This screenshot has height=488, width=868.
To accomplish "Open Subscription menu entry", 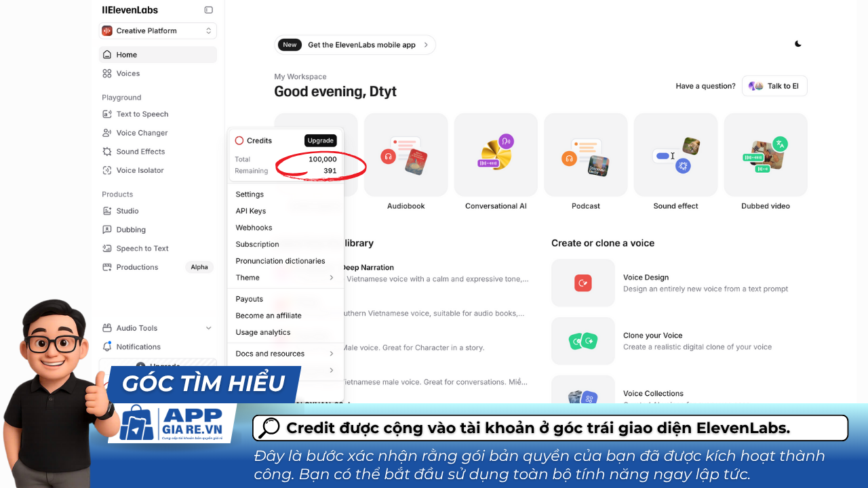I will (285, 244).
